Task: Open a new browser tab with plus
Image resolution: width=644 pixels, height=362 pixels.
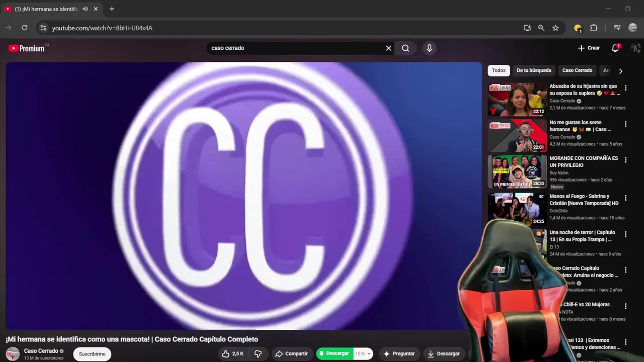Action: pyautogui.click(x=112, y=9)
